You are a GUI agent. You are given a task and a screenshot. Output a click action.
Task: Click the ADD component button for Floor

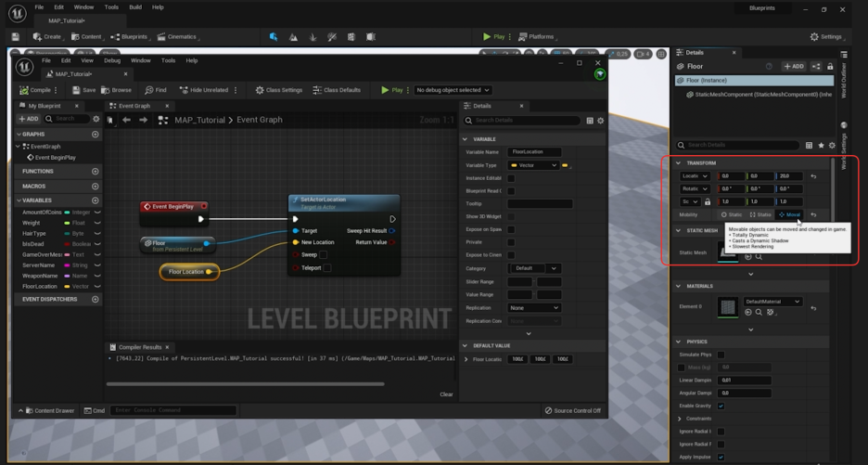tap(793, 67)
